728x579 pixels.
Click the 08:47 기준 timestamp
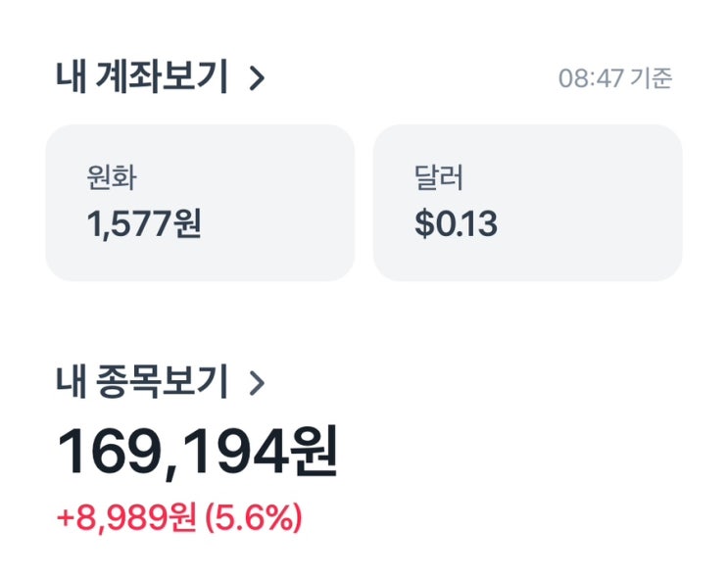[615, 79]
